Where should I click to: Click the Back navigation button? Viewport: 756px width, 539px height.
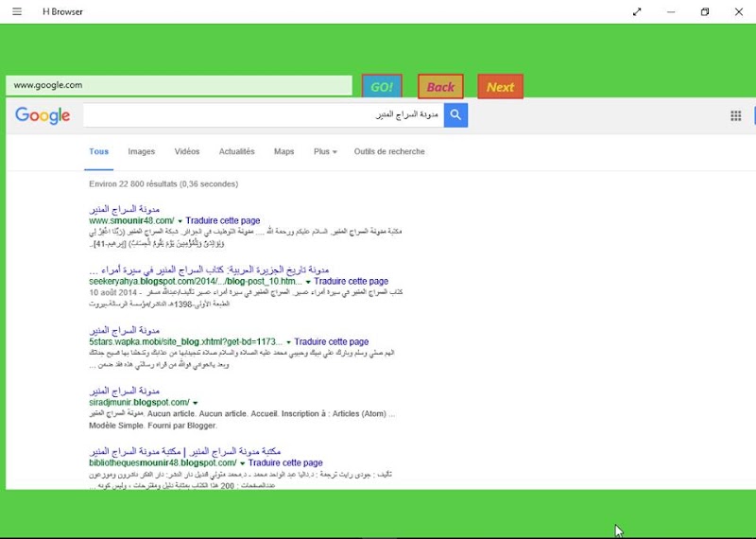pyautogui.click(x=440, y=87)
